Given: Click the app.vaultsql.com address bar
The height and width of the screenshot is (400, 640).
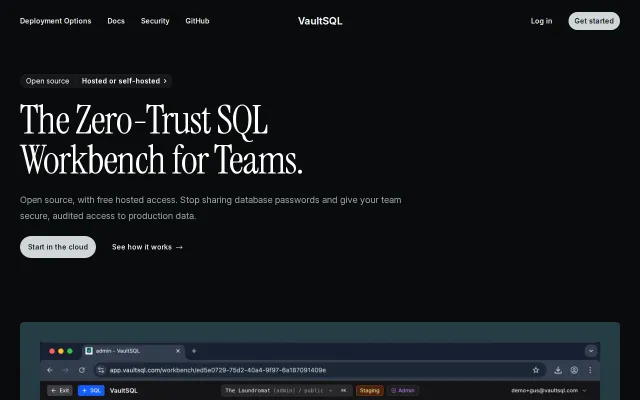Looking at the screenshot, I should coord(320,370).
